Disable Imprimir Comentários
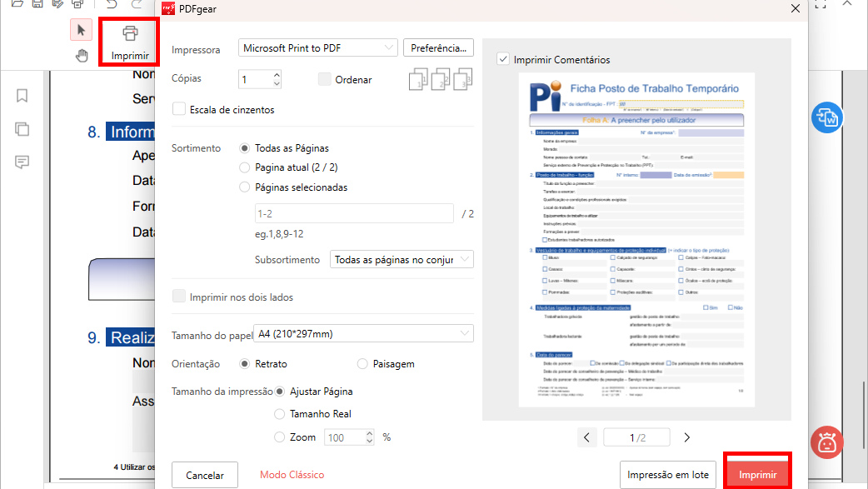The image size is (868, 489). (x=501, y=59)
